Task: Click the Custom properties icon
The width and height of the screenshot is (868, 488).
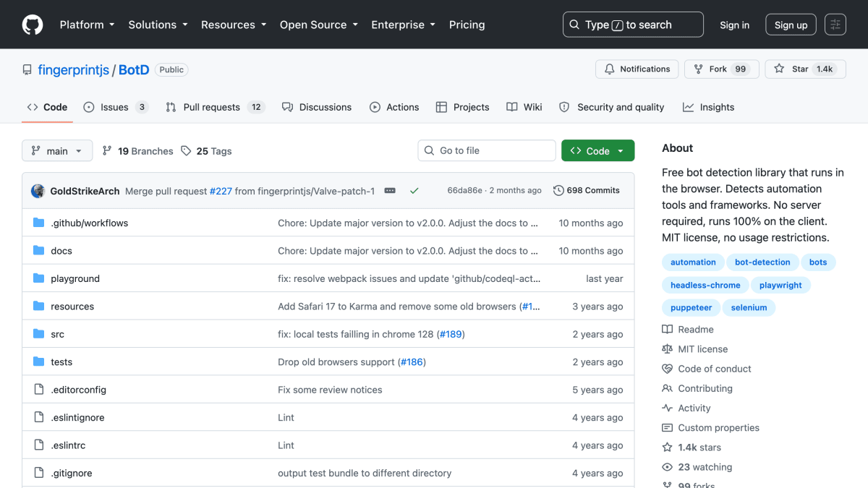Action: click(667, 428)
